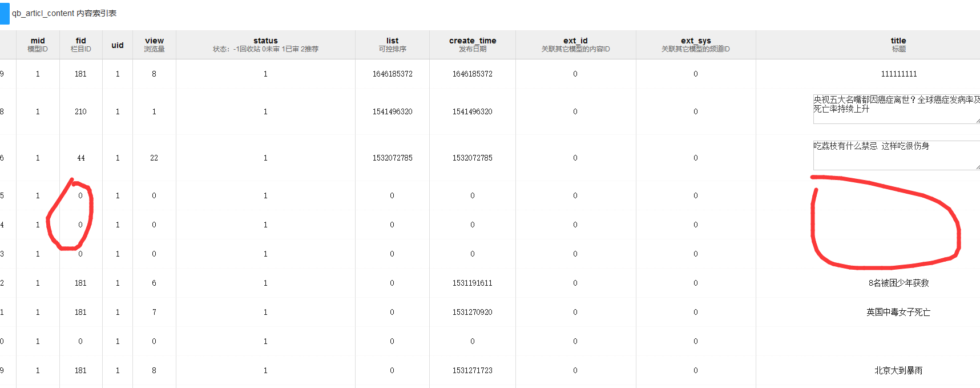Click the 北京大到暴雨 title cell
980x388 pixels.
898,370
